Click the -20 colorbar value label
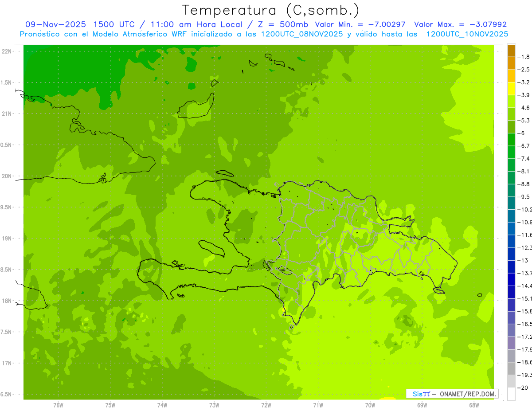Viewport: 532px width, 411px height. coord(523,388)
